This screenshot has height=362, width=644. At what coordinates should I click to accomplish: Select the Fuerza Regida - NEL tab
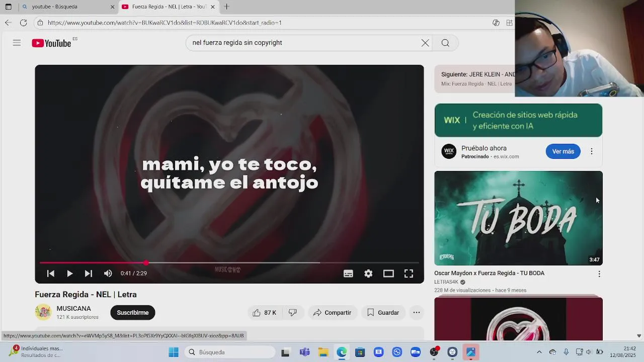coord(169,7)
